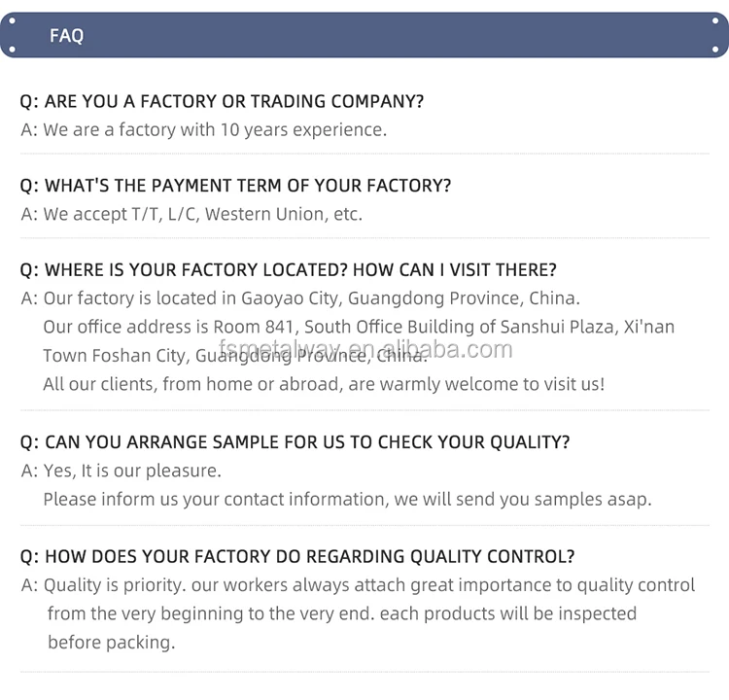The image size is (729, 700).
Task: Expand the payment term question
Action: click(235, 186)
